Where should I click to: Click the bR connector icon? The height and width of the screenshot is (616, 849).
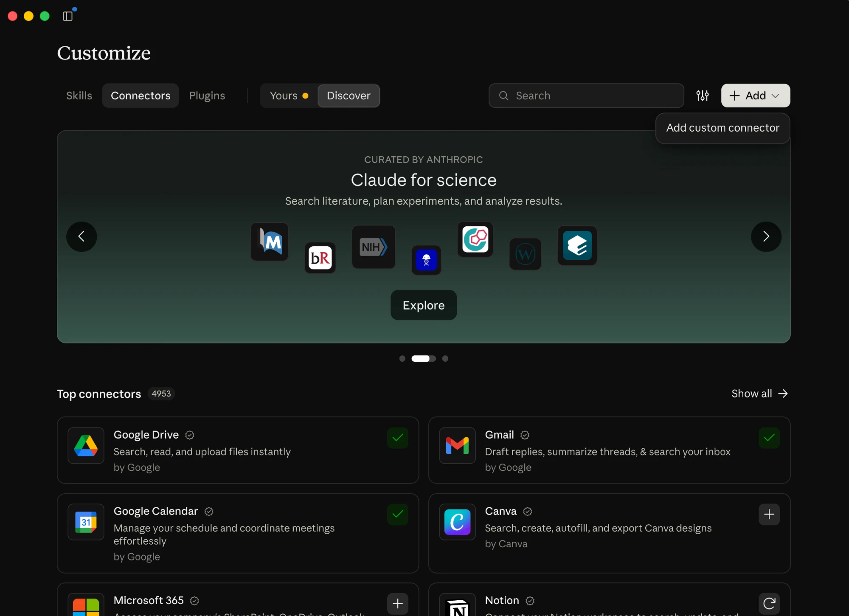(320, 258)
